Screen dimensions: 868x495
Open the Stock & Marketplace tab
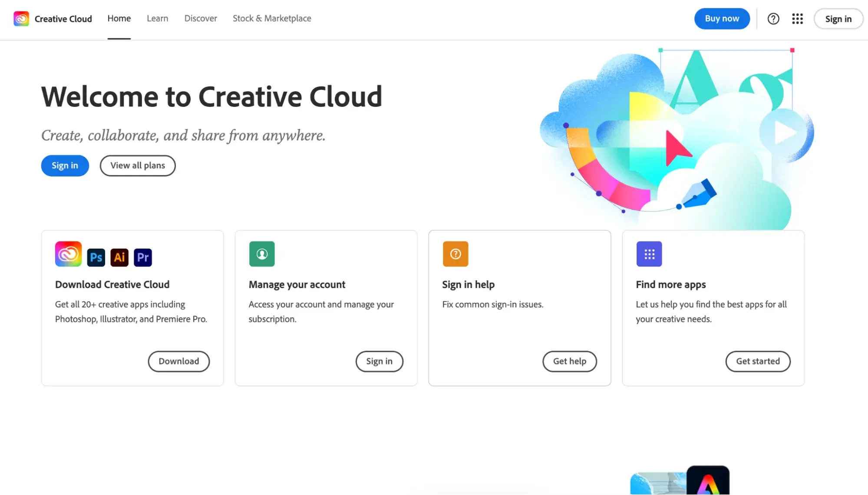point(272,18)
